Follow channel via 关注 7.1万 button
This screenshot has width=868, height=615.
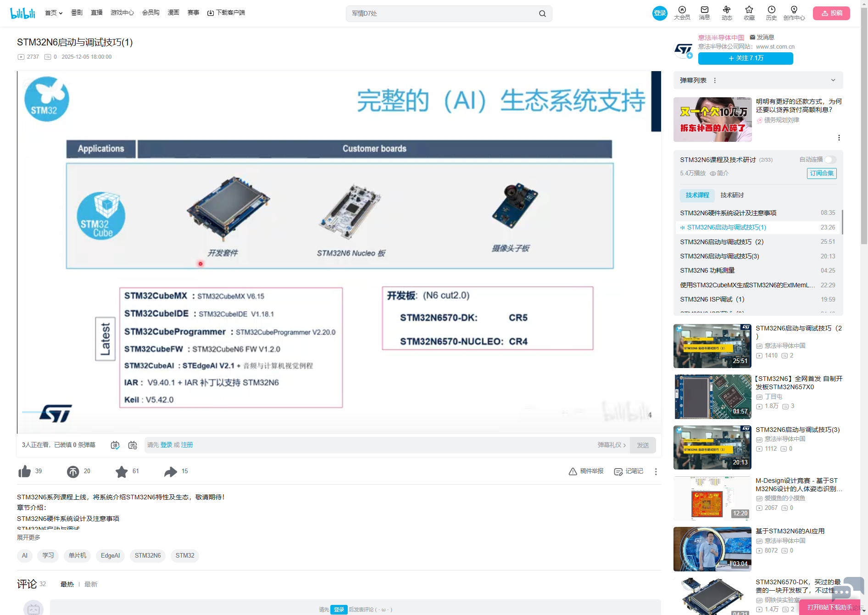(746, 58)
